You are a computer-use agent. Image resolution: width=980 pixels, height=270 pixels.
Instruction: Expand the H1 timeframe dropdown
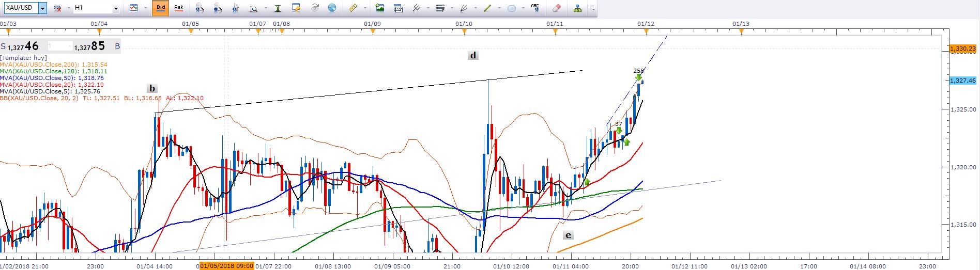(x=116, y=8)
